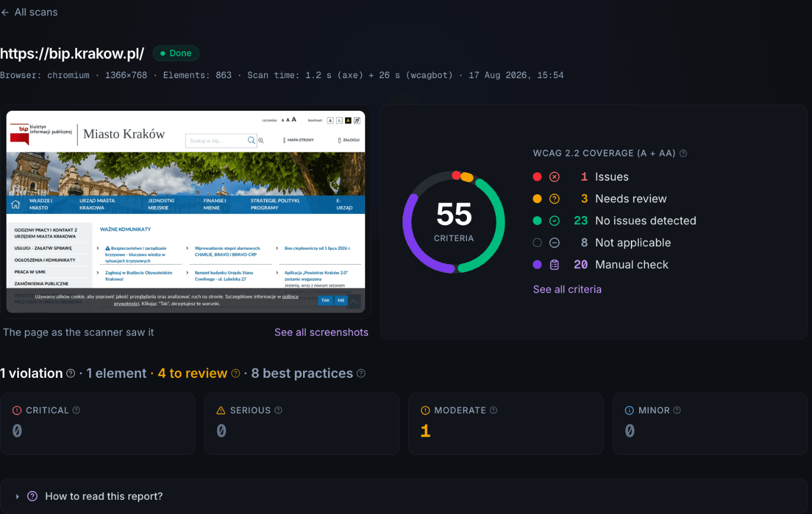Click help icon next to 4 to review
Viewport: 812px width, 514px height.
coord(235,374)
